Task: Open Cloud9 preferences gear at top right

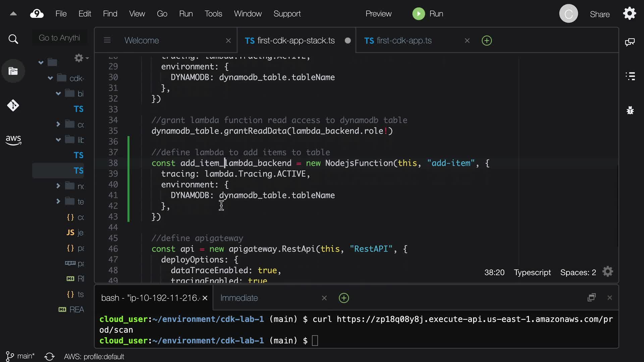Action: click(x=629, y=14)
